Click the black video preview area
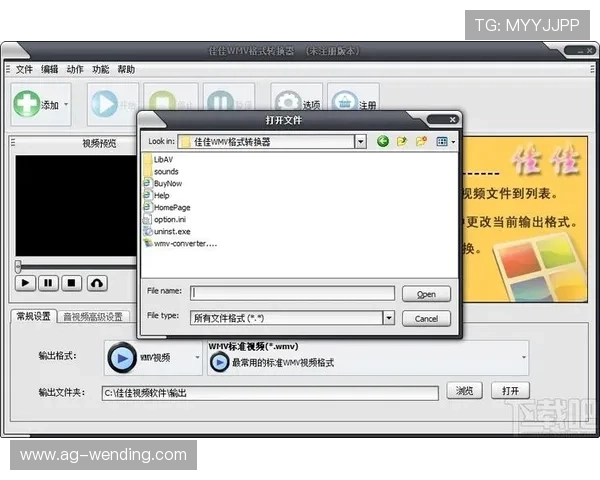The image size is (600, 480). [x=76, y=206]
